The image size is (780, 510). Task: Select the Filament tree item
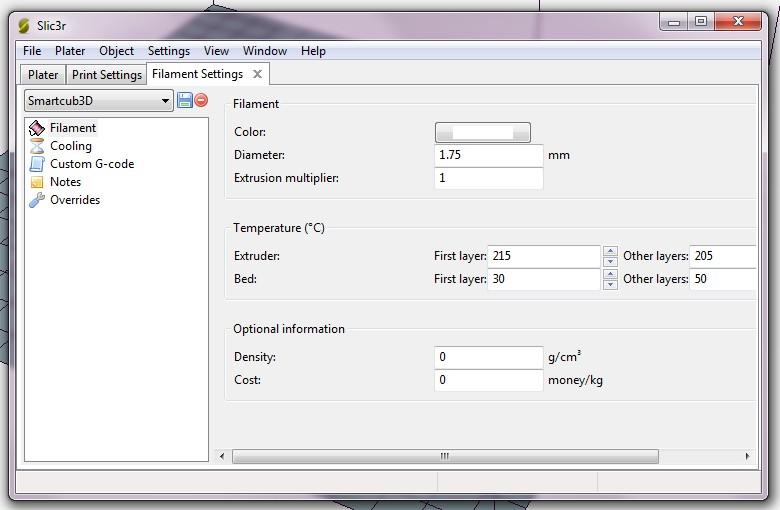click(73, 128)
